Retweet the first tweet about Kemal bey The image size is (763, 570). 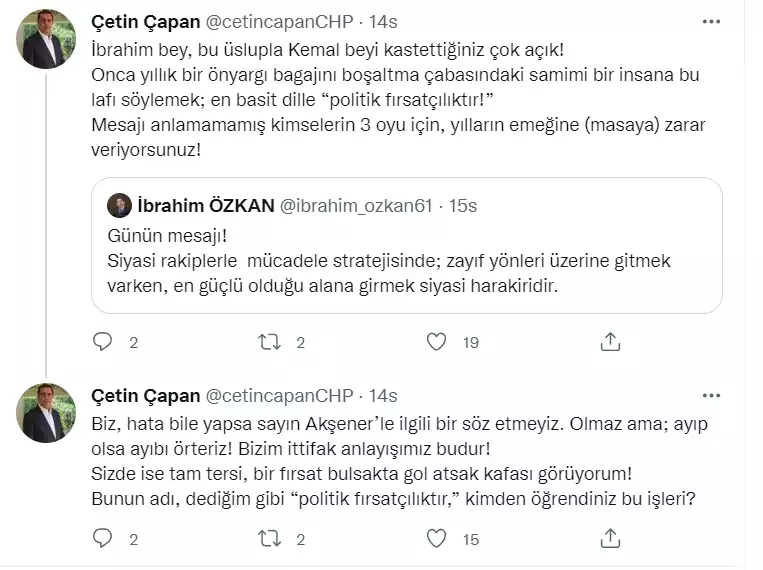(270, 343)
